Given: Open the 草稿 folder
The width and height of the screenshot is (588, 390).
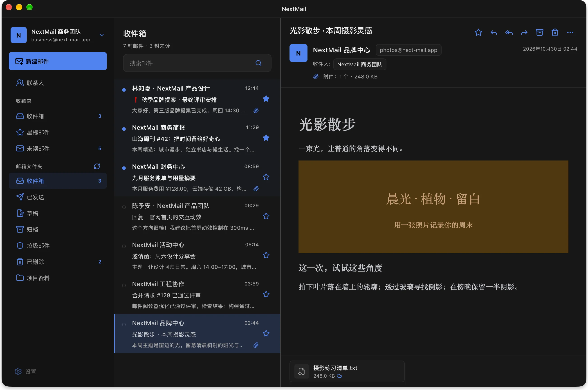Looking at the screenshot, I should click(x=58, y=213).
